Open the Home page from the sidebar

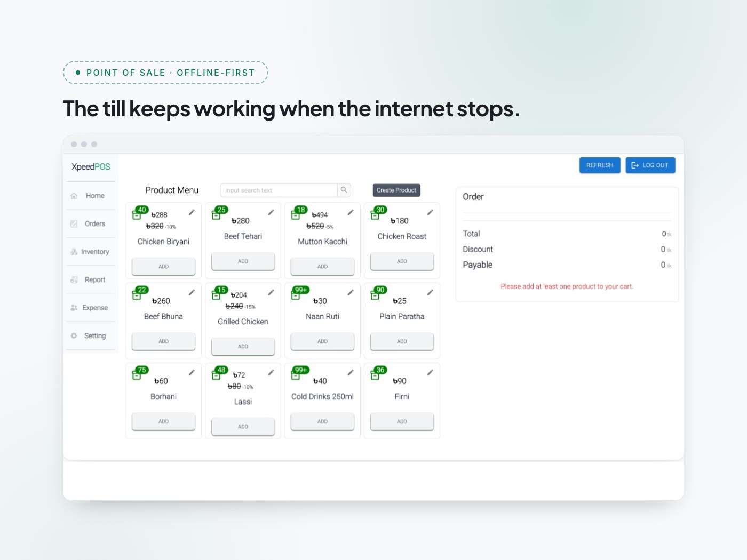(91, 196)
